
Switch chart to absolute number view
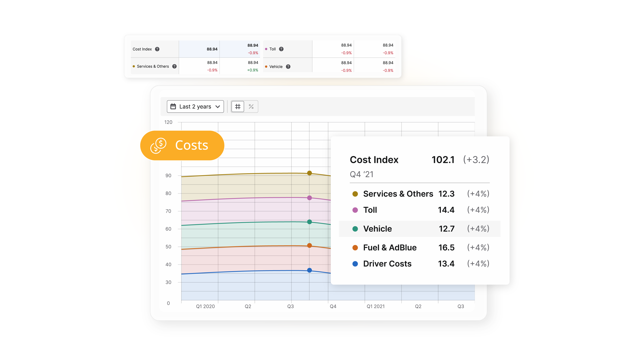pyautogui.click(x=238, y=107)
